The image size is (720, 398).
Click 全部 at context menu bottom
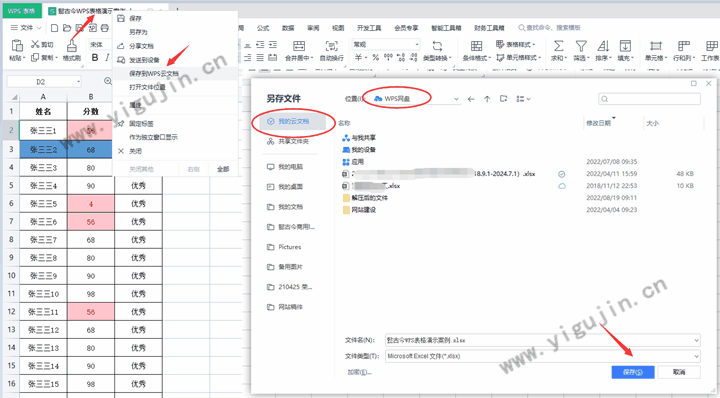click(223, 169)
